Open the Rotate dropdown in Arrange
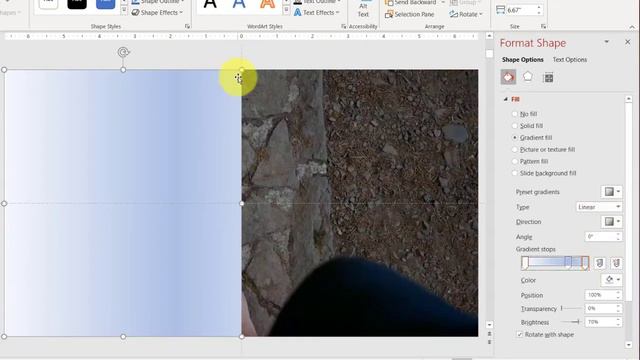Viewport: 640px width, 360px height. pyautogui.click(x=466, y=14)
